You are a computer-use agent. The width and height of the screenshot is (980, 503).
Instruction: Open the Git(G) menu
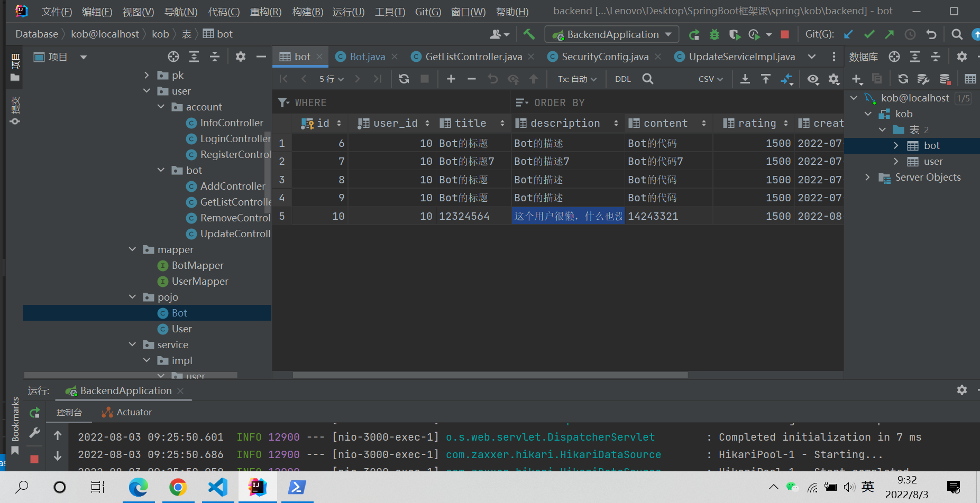pos(428,11)
